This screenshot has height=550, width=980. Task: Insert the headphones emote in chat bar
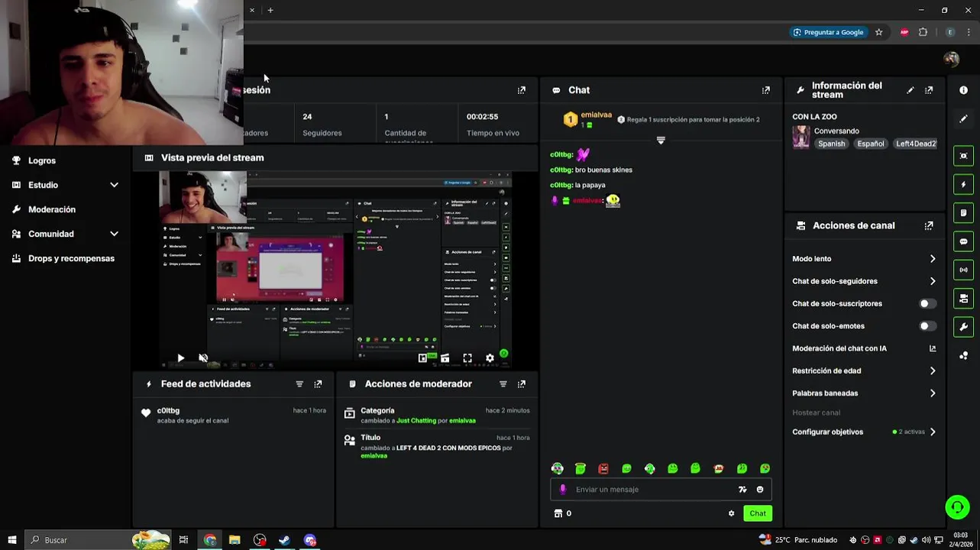[x=558, y=468]
